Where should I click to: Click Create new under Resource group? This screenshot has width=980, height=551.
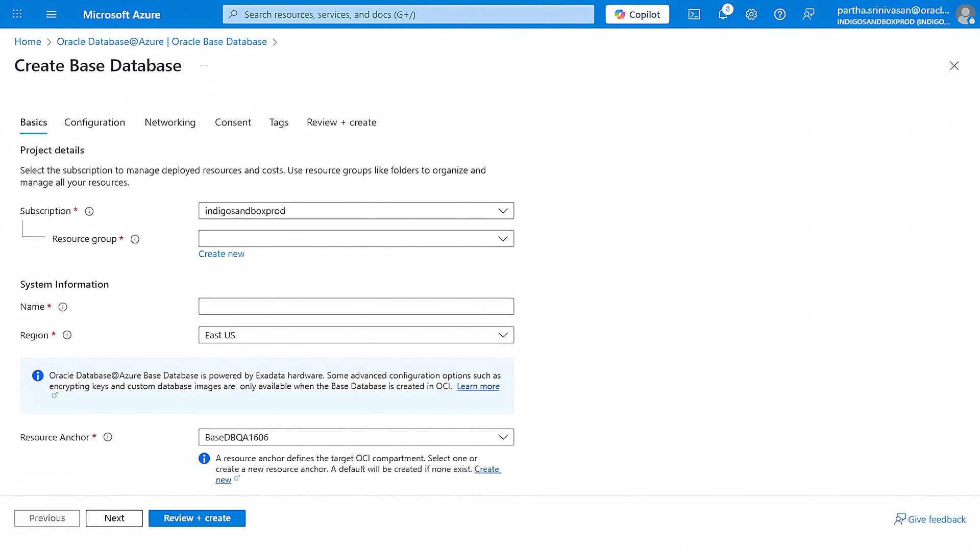[222, 254]
